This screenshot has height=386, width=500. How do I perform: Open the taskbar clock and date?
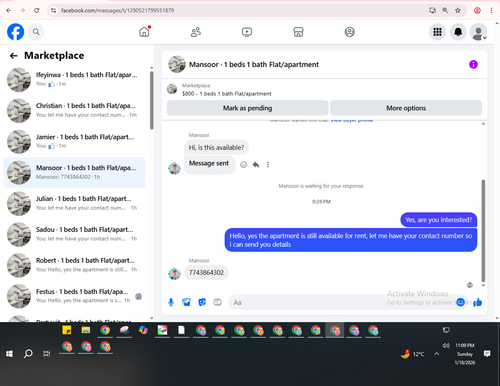coord(465,354)
